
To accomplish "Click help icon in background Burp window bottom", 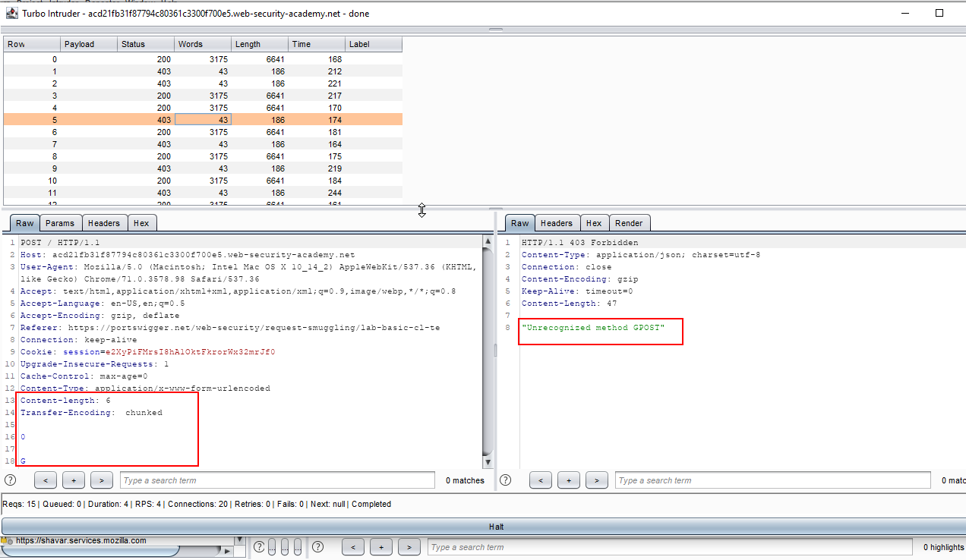I will pos(318,546).
